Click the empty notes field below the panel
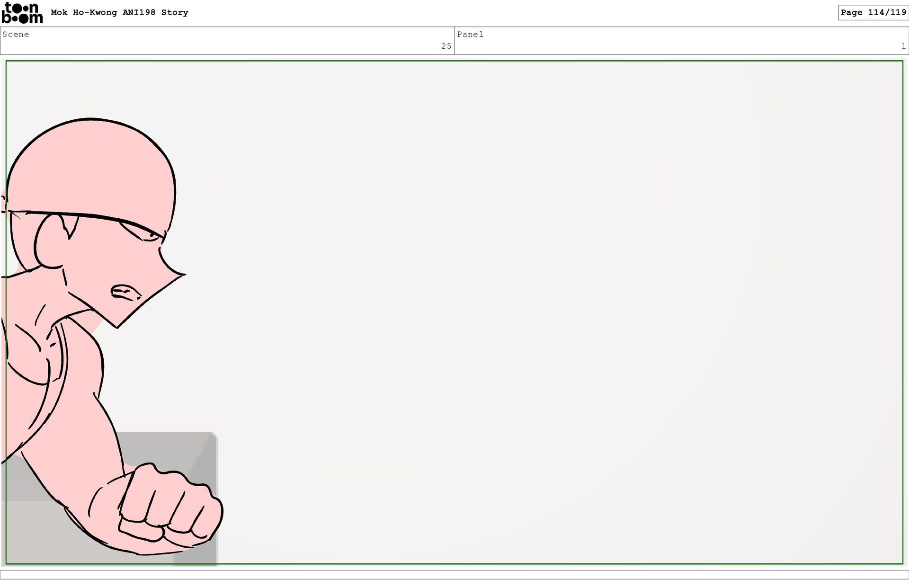 point(454,574)
